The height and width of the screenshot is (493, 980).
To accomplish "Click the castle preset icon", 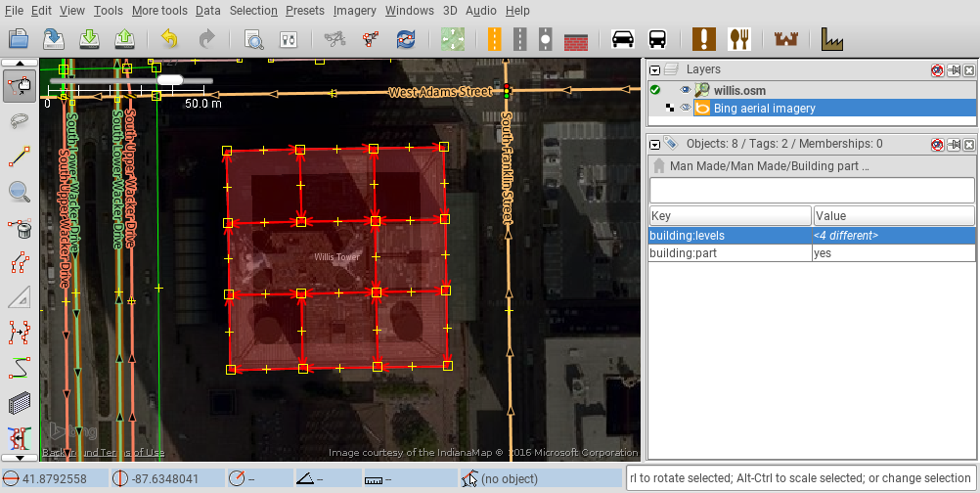I will (x=786, y=39).
